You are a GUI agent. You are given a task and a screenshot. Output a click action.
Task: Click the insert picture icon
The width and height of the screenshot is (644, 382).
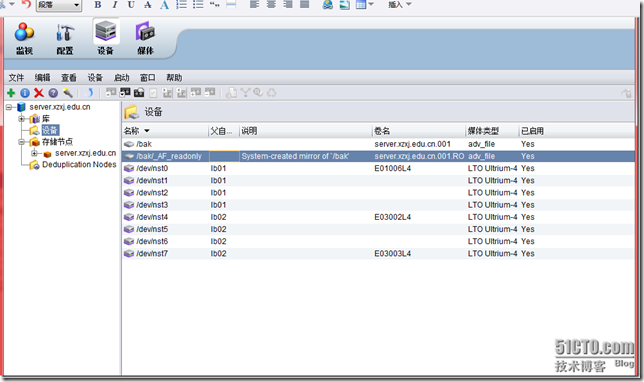(344, 5)
